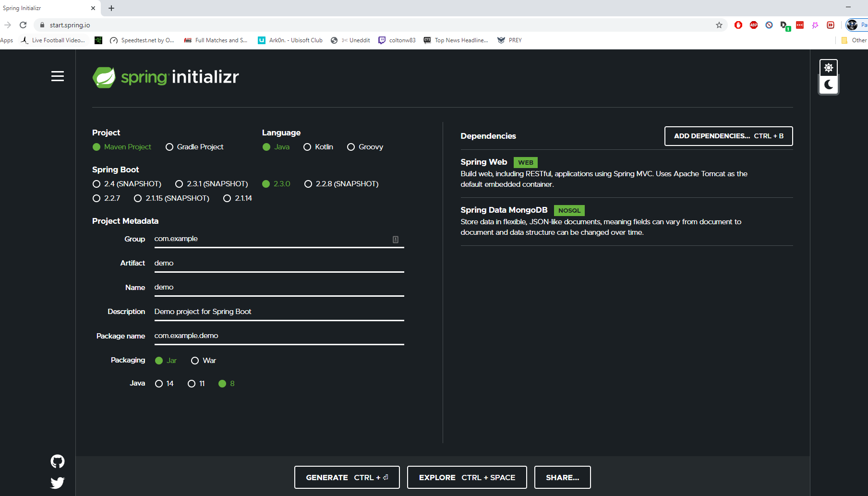Click the WEB tag badge
The height and width of the screenshot is (496, 868).
point(526,162)
